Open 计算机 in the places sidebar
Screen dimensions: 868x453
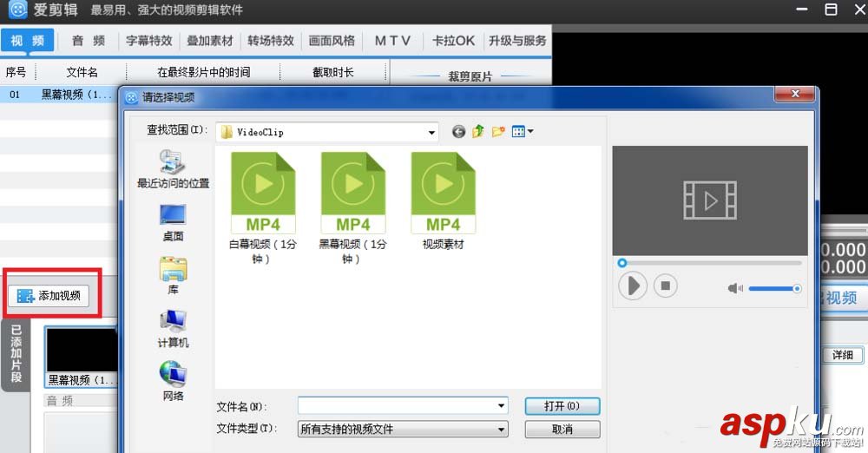click(x=173, y=329)
